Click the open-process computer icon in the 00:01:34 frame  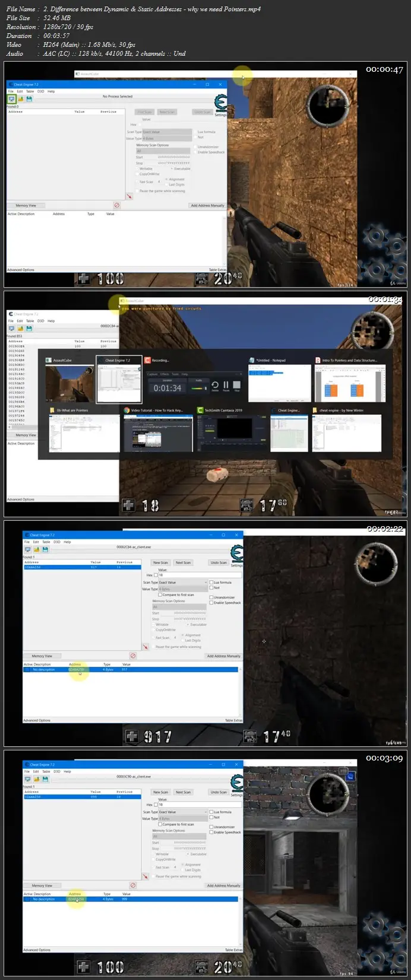pyautogui.click(x=12, y=328)
